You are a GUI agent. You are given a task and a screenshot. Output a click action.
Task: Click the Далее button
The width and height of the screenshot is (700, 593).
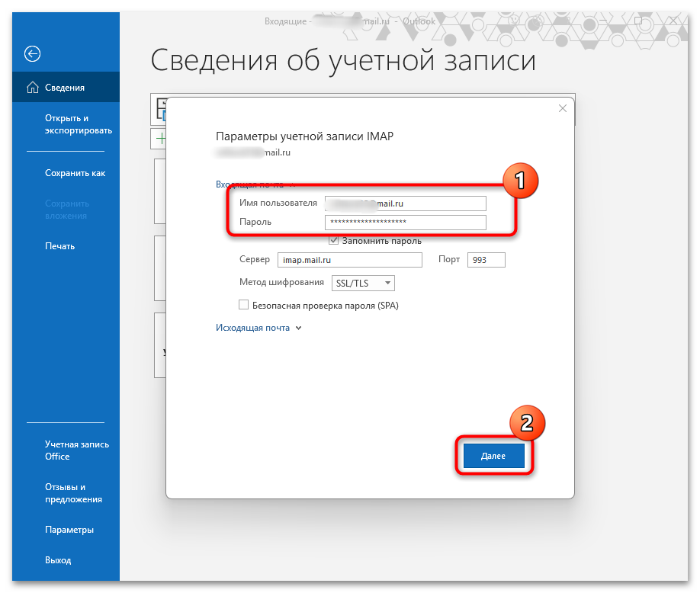(494, 456)
